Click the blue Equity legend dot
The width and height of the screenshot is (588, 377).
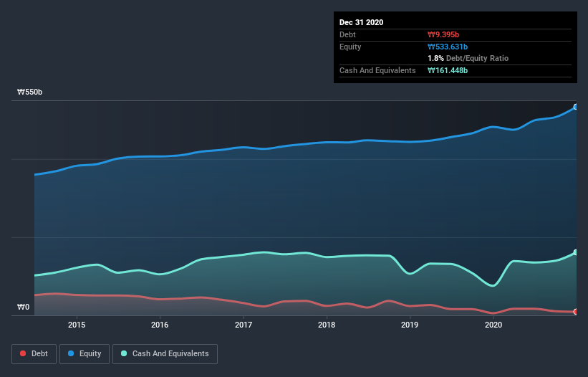pos(71,353)
